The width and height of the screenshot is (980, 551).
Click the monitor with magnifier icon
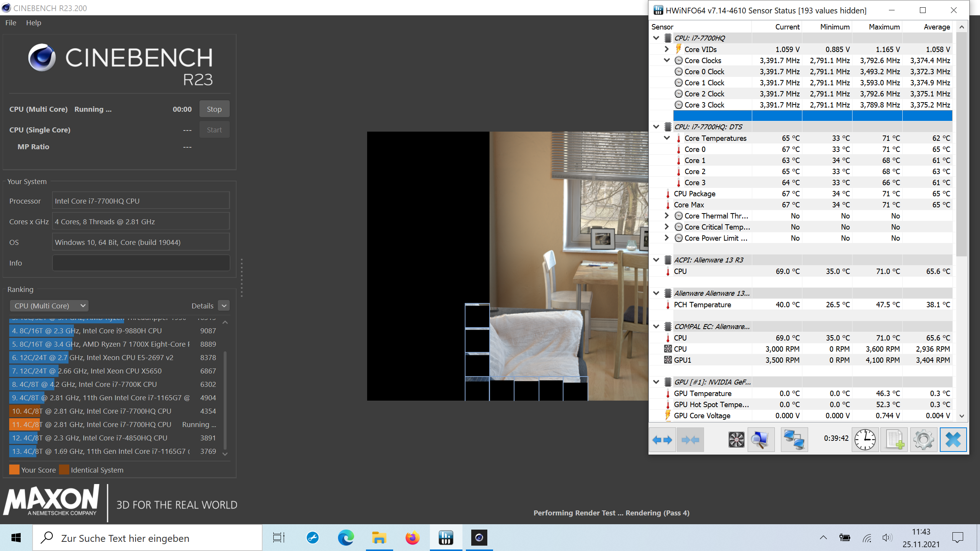click(x=761, y=440)
